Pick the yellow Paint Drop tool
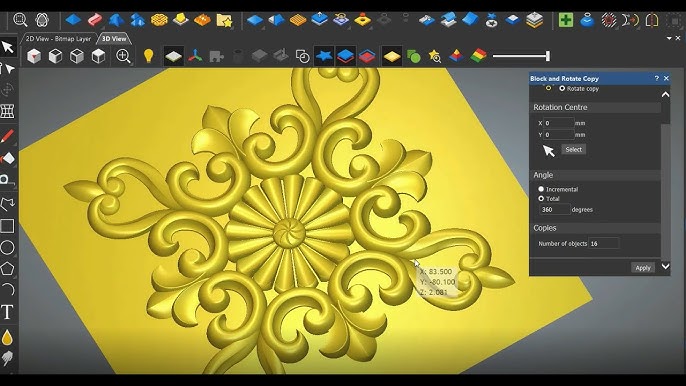 [7, 337]
